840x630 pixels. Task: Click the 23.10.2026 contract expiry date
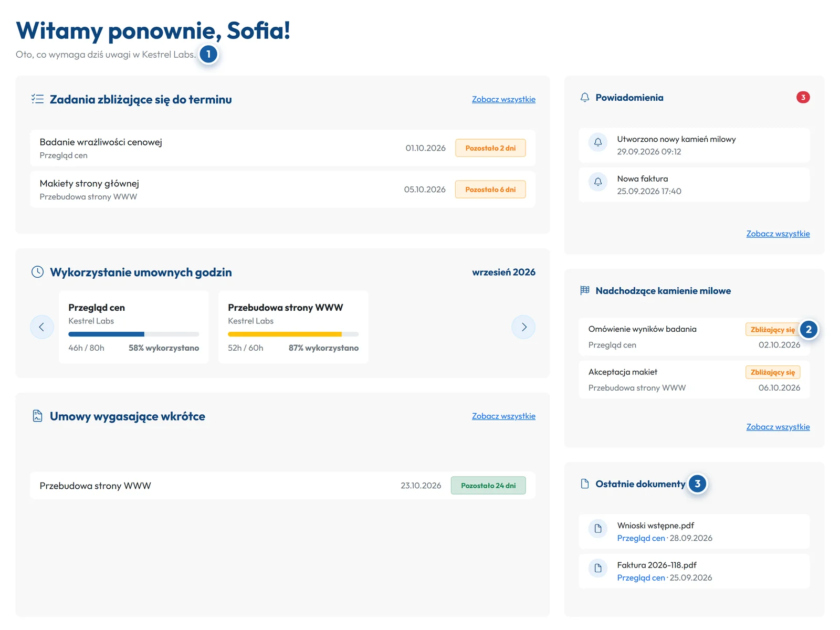421,486
